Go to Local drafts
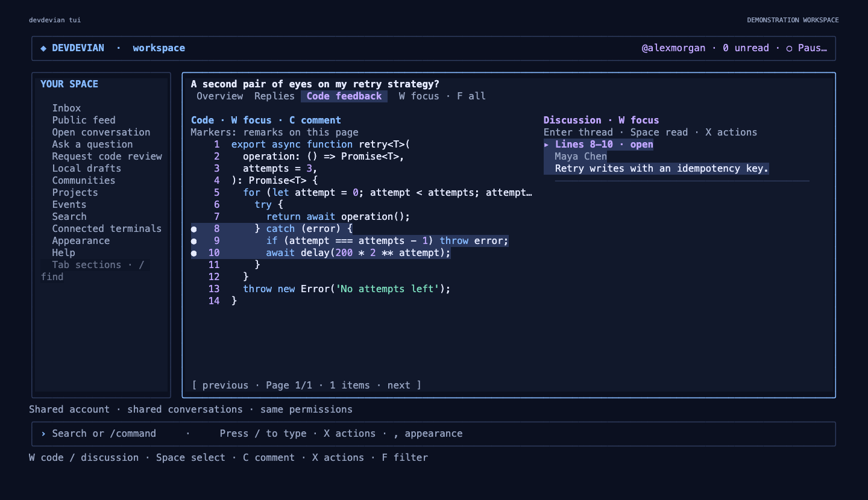The image size is (868, 500). 87,169
